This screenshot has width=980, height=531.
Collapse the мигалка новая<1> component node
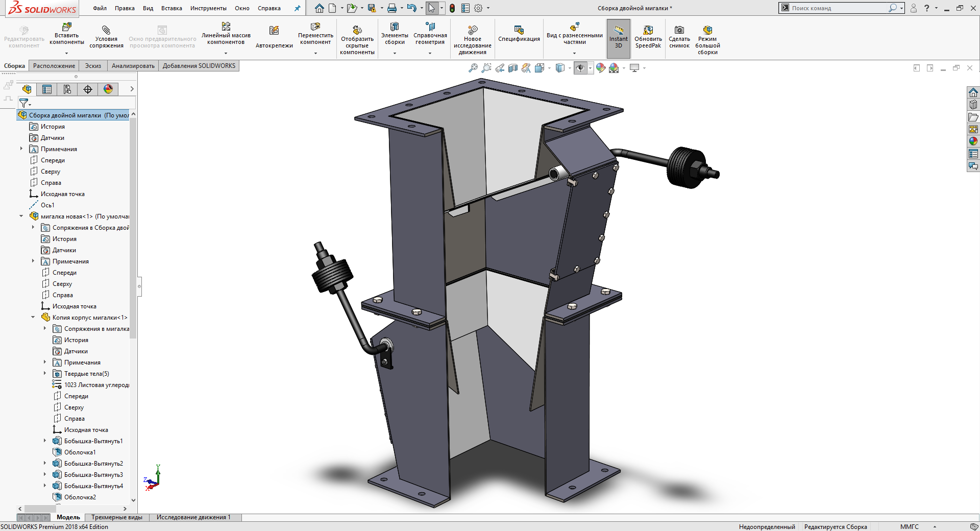point(21,216)
